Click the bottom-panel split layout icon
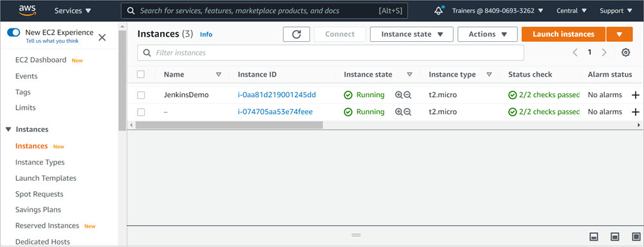The image size is (644, 247). pyautogui.click(x=615, y=236)
